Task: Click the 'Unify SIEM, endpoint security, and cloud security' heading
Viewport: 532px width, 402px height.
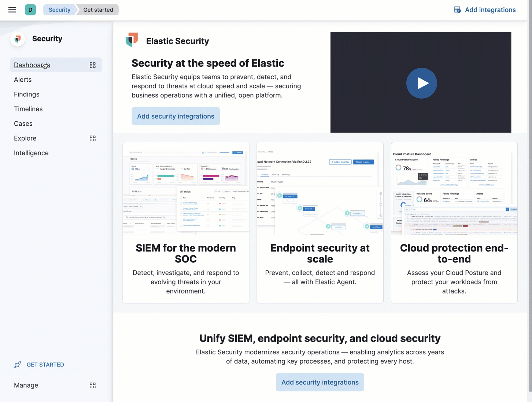Action: [x=320, y=338]
